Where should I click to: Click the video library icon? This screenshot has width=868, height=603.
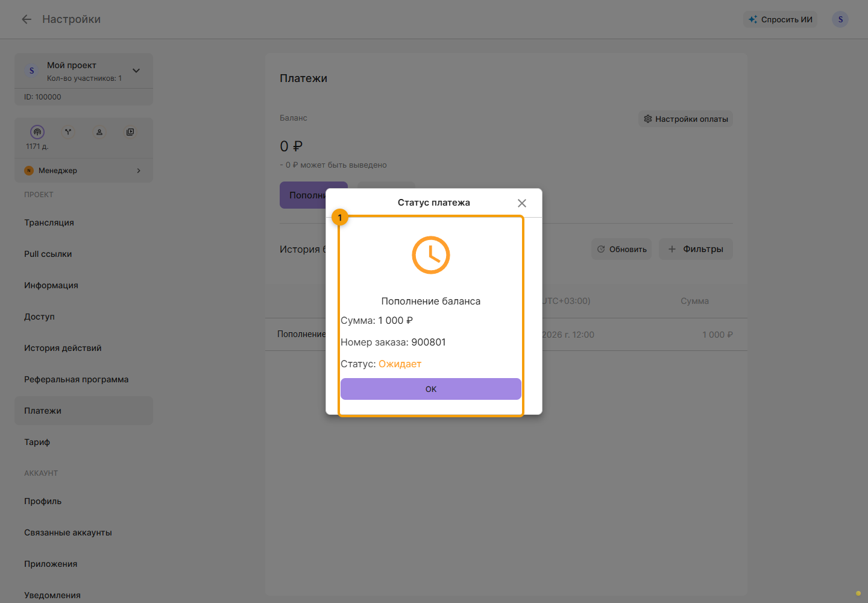[130, 132]
